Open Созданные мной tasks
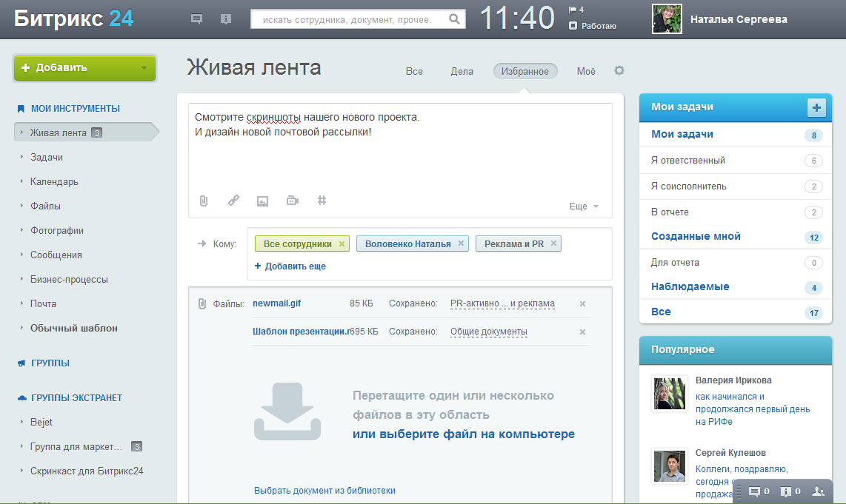This screenshot has height=504, width=846. pos(696,236)
